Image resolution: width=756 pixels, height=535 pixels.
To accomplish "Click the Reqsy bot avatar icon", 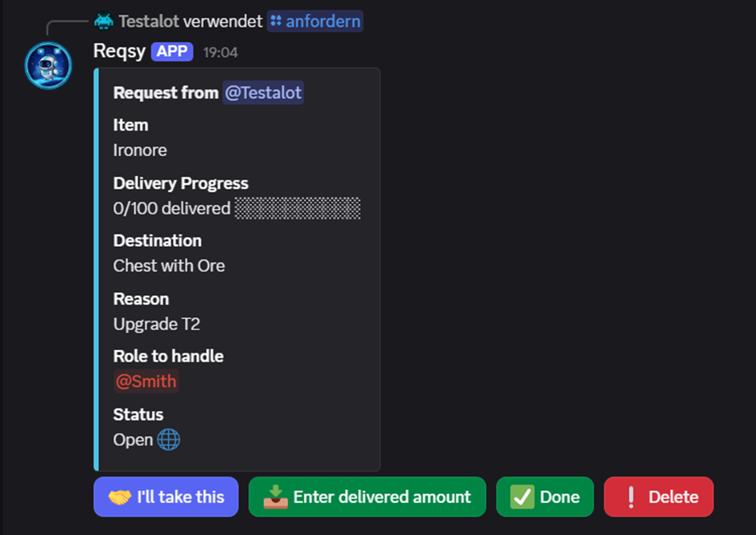I will coord(48,65).
